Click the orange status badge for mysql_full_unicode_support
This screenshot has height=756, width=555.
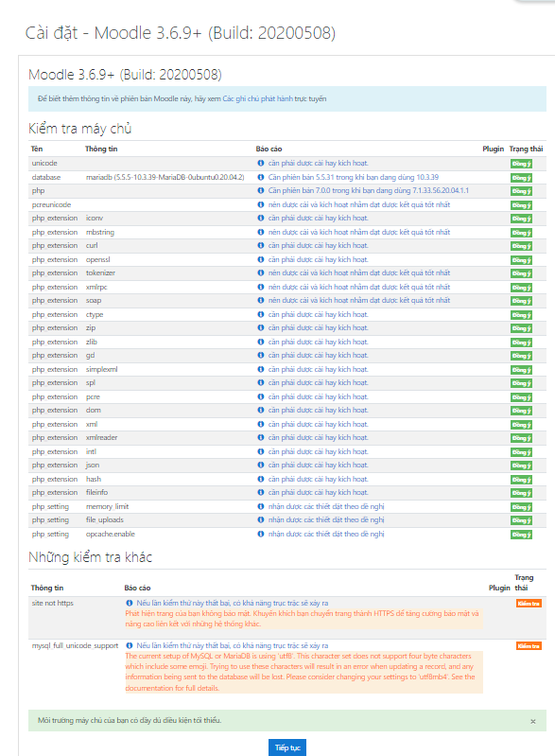(x=529, y=646)
